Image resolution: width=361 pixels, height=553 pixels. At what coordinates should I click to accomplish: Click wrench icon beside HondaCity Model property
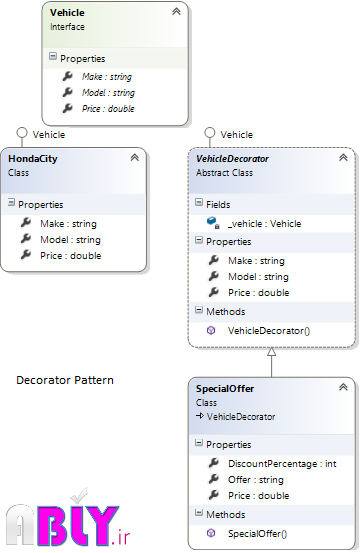[x=26, y=239]
